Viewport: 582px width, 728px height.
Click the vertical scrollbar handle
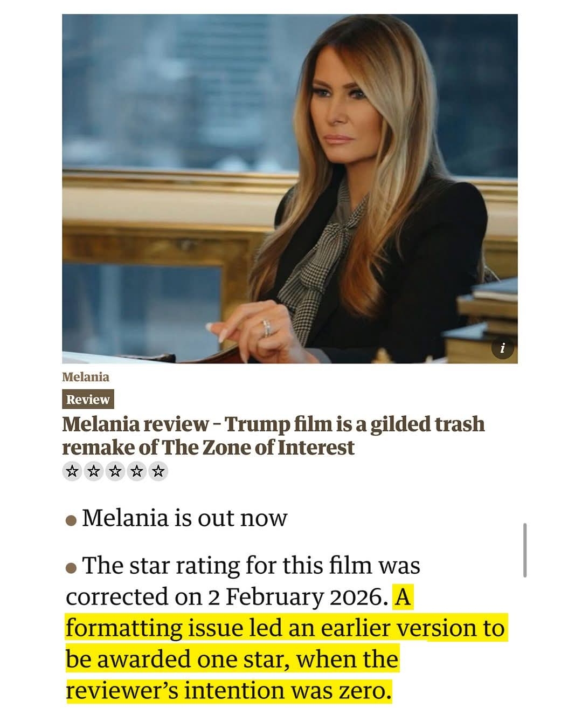[525, 550]
